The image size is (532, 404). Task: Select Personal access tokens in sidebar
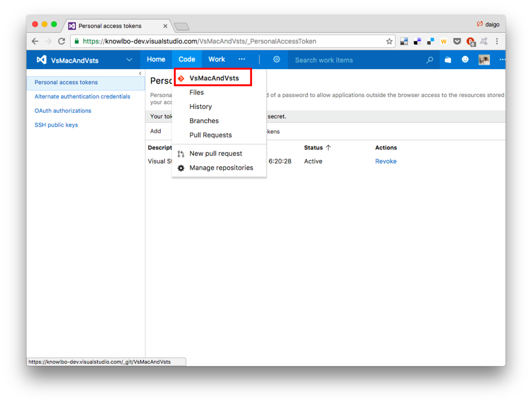[x=86, y=83]
